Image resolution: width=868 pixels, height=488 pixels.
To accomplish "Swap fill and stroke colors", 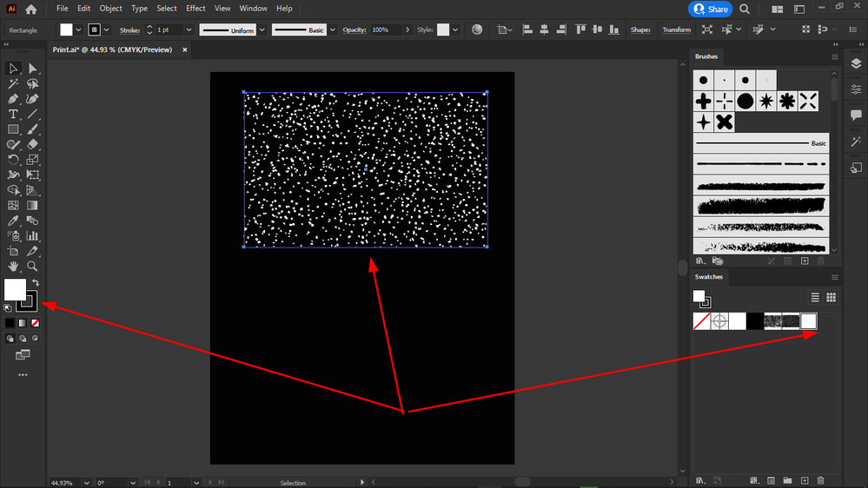I will pyautogui.click(x=36, y=283).
